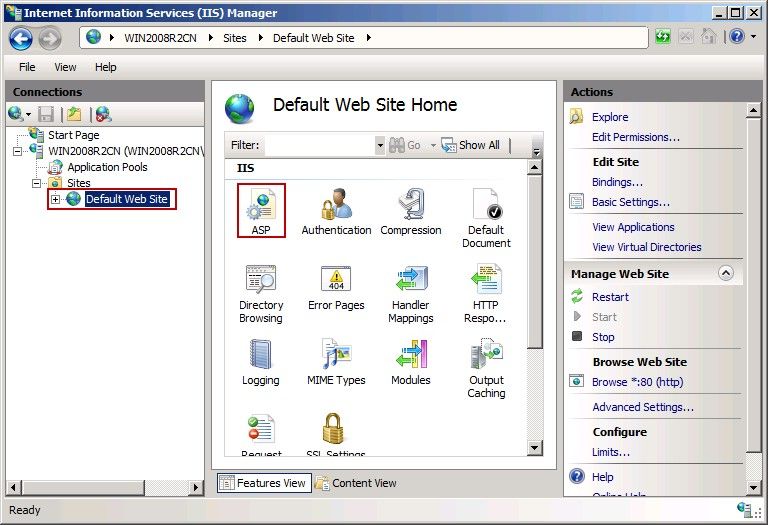
Task: Open Basic Settings link
Action: (630, 202)
